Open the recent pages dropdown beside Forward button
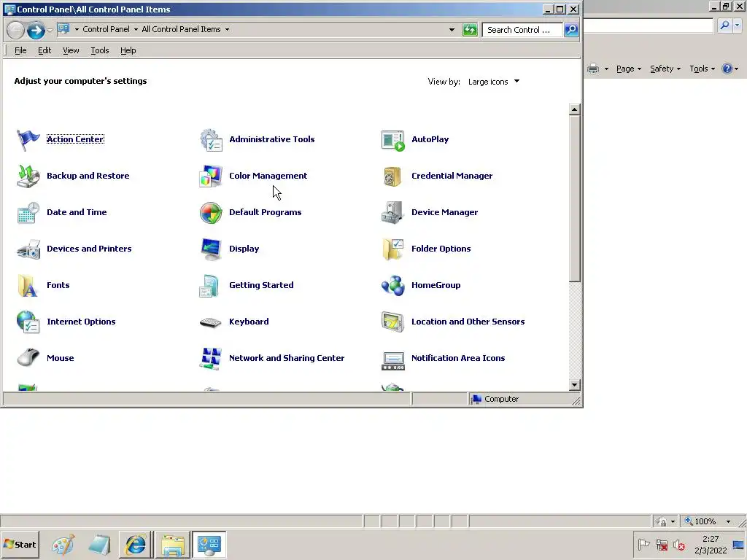This screenshot has height=560, width=747. point(50,31)
